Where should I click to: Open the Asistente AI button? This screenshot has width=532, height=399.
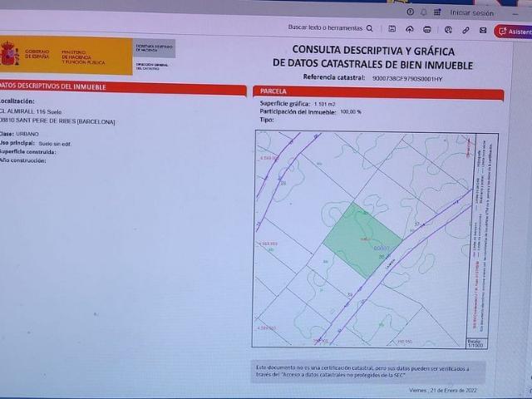pyautogui.click(x=514, y=32)
